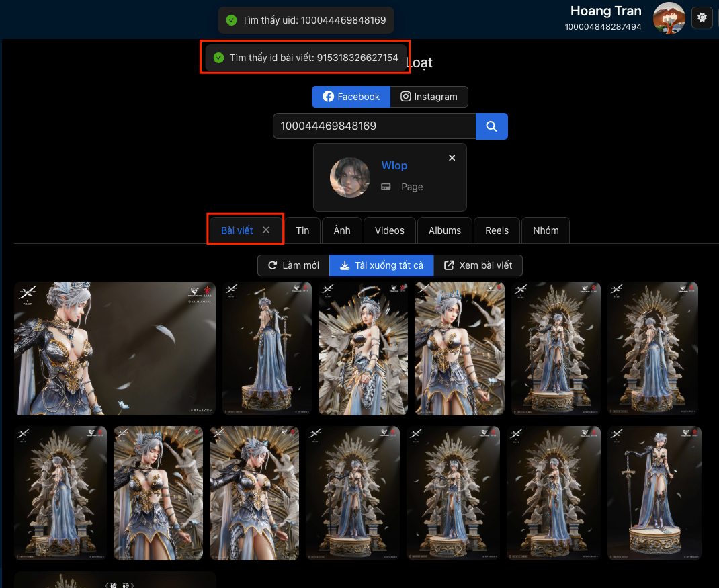Screen dimensions: 719x588
Task: Click the Wlop page avatar
Action: click(350, 177)
